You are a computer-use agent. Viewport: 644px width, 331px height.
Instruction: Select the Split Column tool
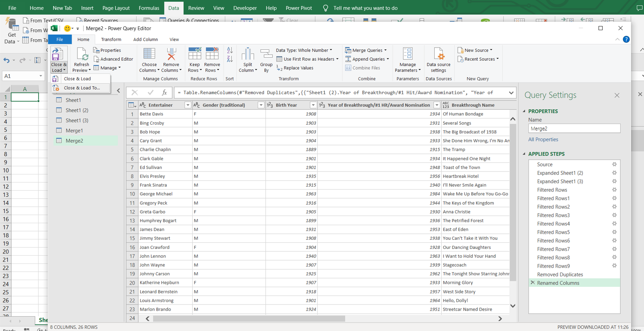click(247, 55)
